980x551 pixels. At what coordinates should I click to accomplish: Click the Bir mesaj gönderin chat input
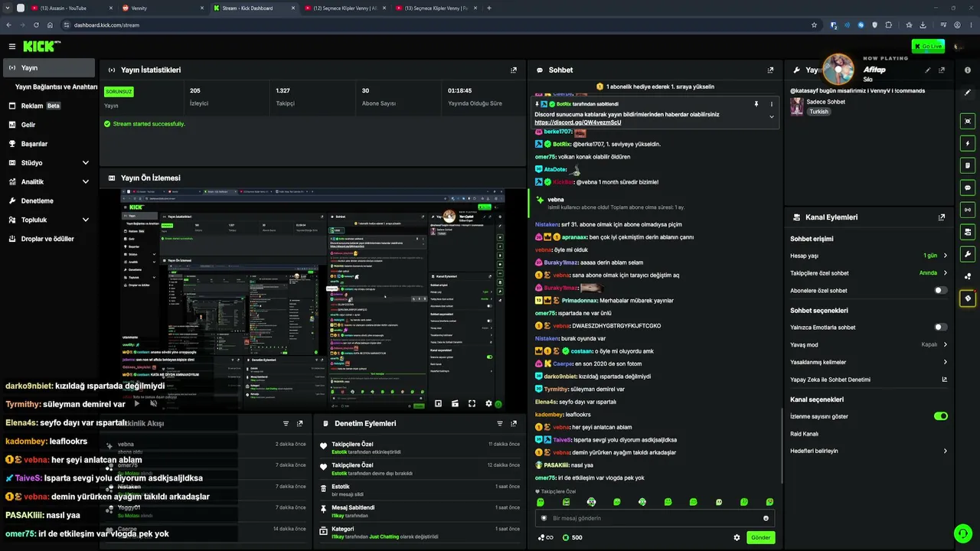point(655,518)
